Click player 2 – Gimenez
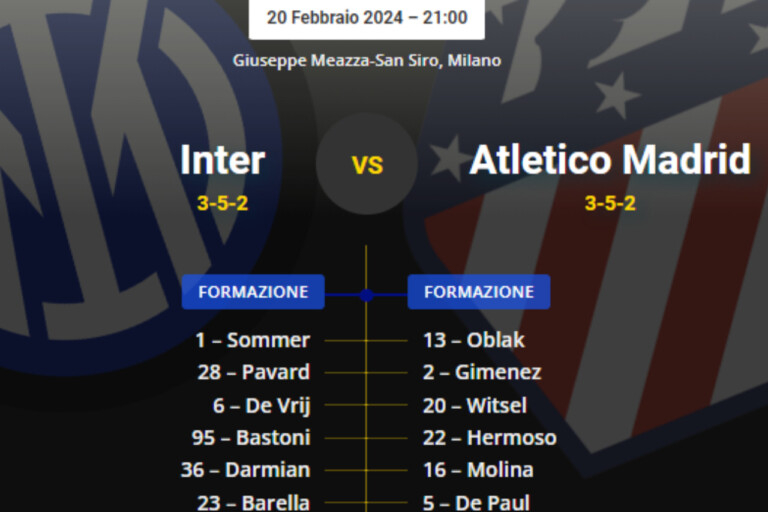Screen dimensions: 768x512 coord(482,372)
